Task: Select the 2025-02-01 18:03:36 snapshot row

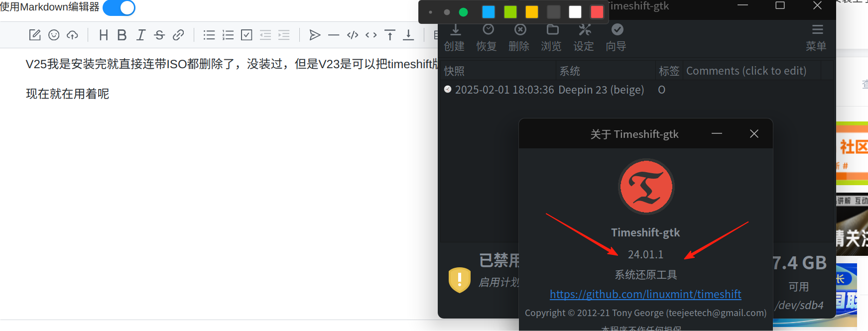Action: point(637,90)
